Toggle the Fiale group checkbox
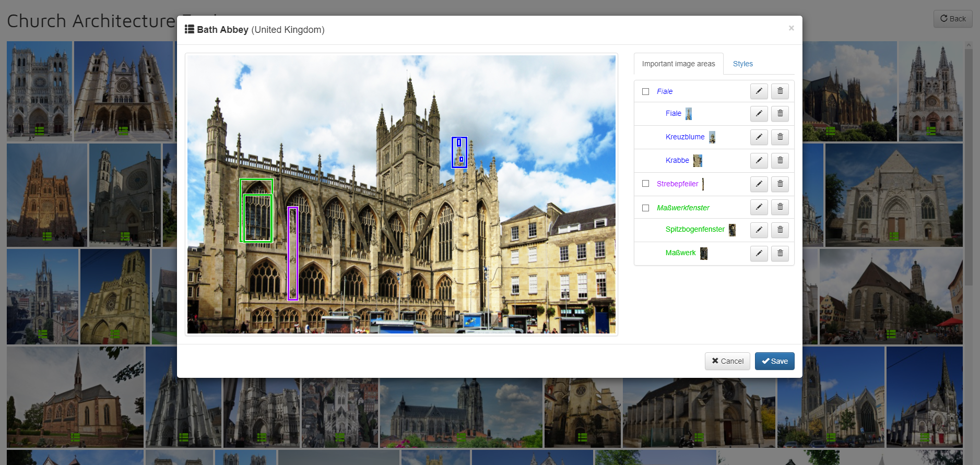This screenshot has width=980, height=465. 645,92
